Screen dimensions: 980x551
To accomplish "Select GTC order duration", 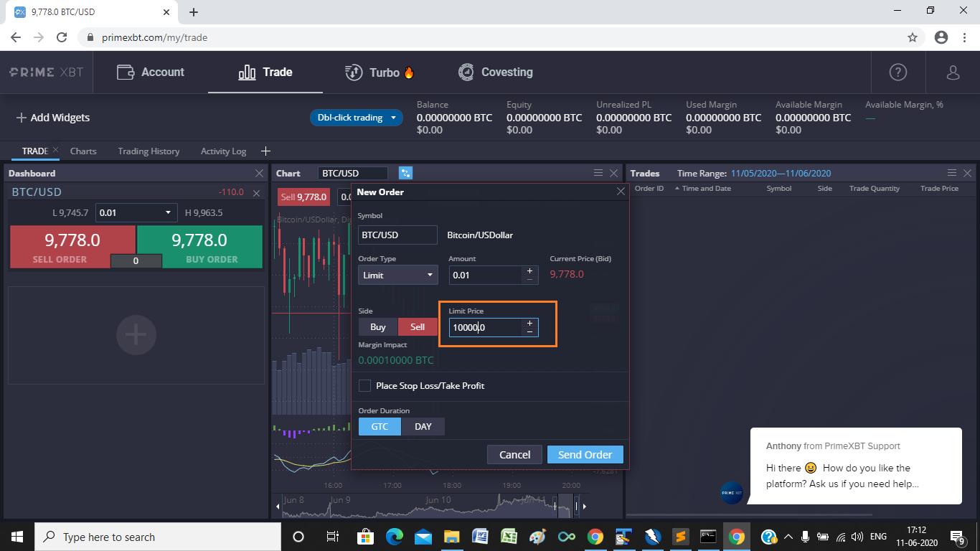I will [x=380, y=426].
